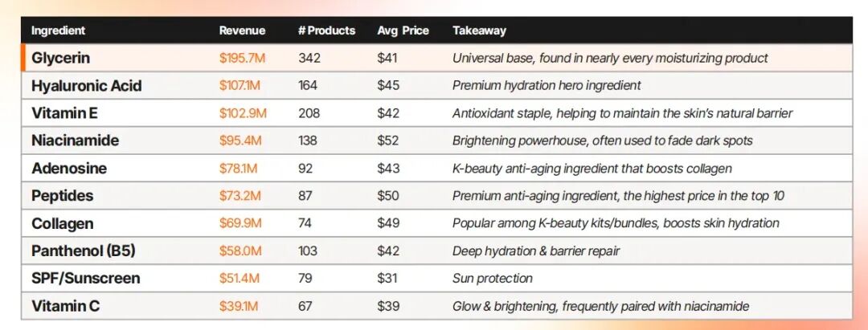Click the Revenue column header
This screenshot has width=868, height=330.
pyautogui.click(x=242, y=31)
